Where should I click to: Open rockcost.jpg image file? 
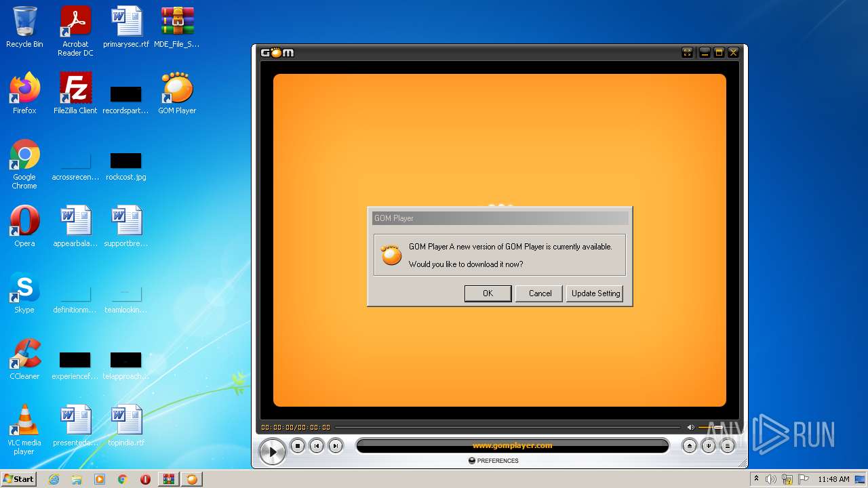pyautogui.click(x=126, y=167)
